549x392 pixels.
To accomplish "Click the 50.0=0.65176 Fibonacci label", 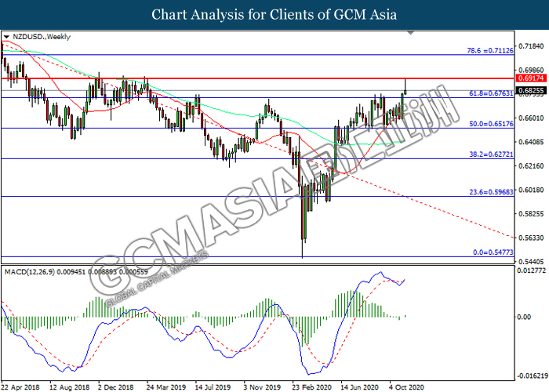I will 491,124.
